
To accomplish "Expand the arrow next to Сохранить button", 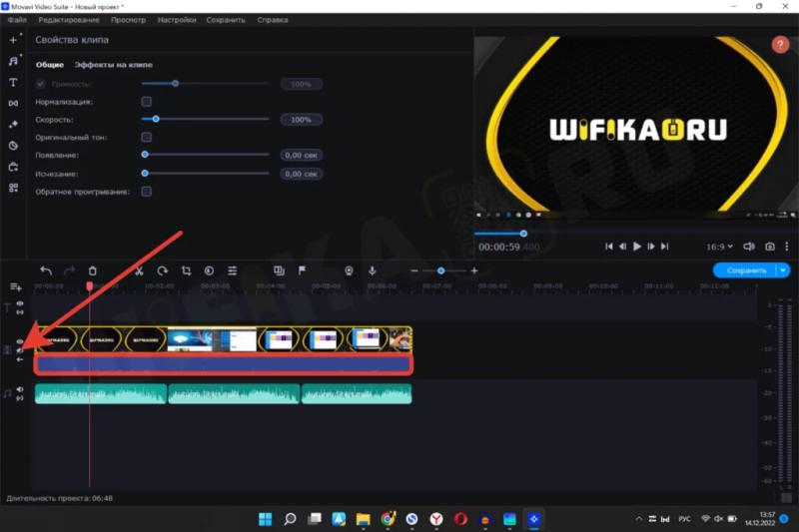I will tap(783, 270).
